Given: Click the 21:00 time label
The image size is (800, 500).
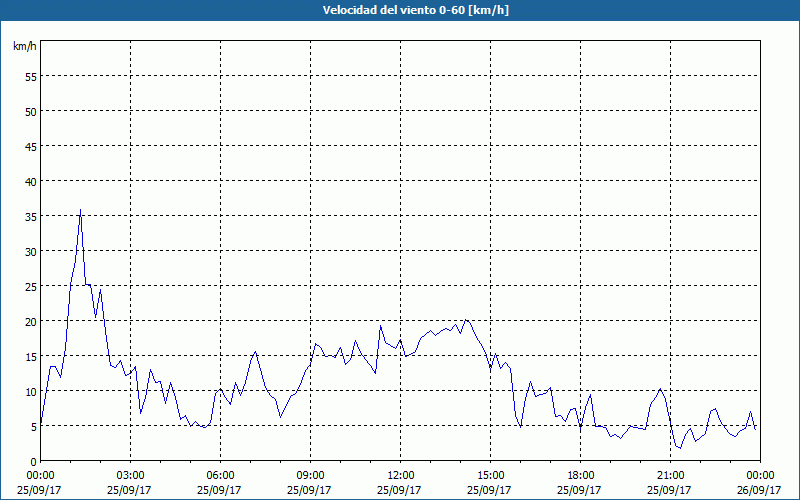Looking at the screenshot, I should point(670,476).
